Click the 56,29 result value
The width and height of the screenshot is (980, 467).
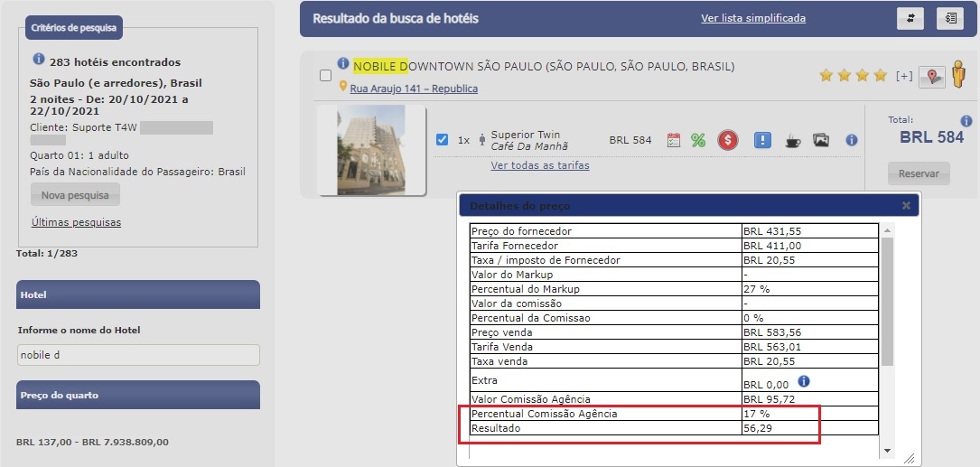756,428
